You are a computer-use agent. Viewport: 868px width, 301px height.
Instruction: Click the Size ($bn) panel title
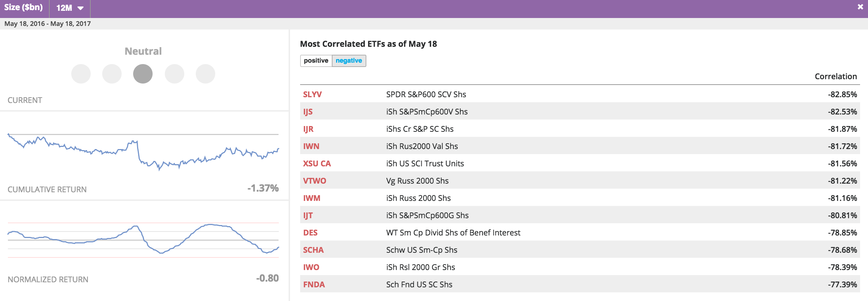23,7
